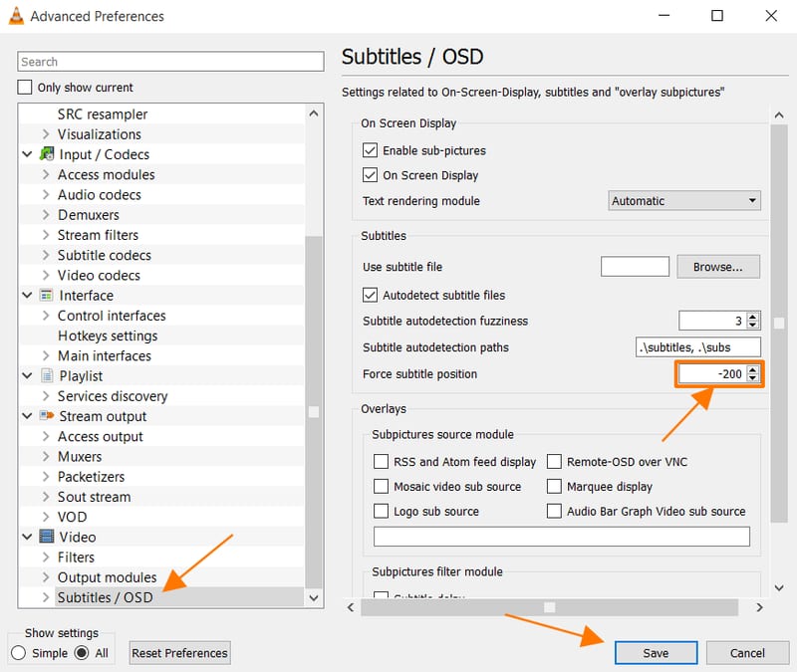Select All show settings radio
797x672 pixels.
coord(82,653)
